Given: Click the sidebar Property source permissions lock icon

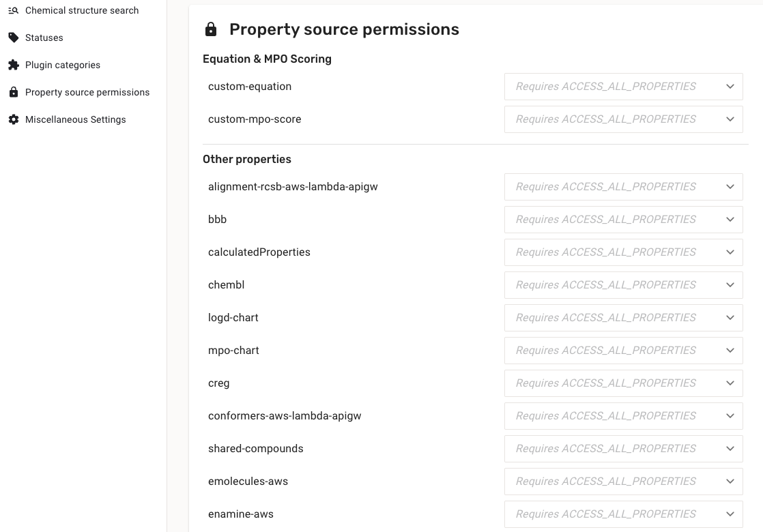Looking at the screenshot, I should point(14,92).
